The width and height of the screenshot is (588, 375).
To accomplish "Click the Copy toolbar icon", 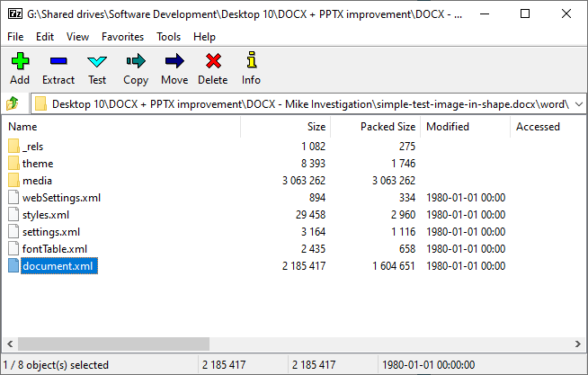I will coord(136,61).
